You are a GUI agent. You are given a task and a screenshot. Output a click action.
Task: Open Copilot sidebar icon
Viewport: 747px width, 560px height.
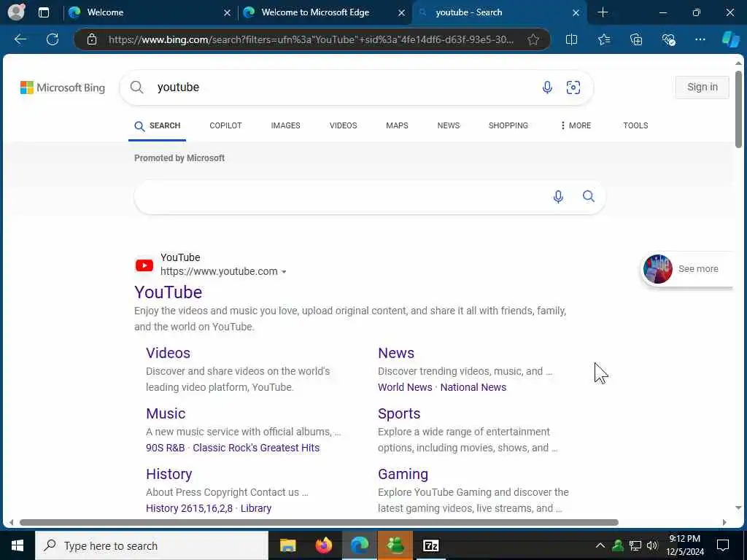coord(730,39)
